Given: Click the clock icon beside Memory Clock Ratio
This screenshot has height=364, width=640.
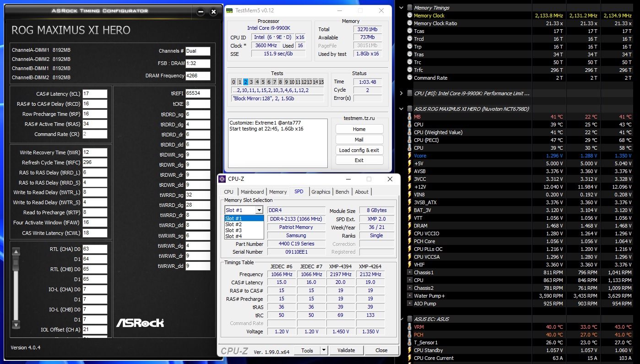Looking at the screenshot, I should pos(410,23).
